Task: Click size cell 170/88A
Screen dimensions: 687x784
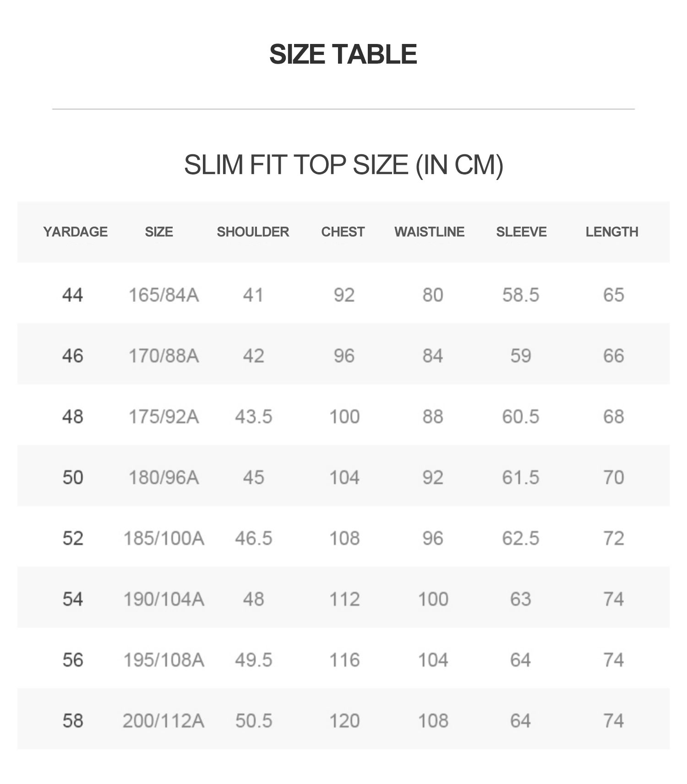Action: (164, 356)
